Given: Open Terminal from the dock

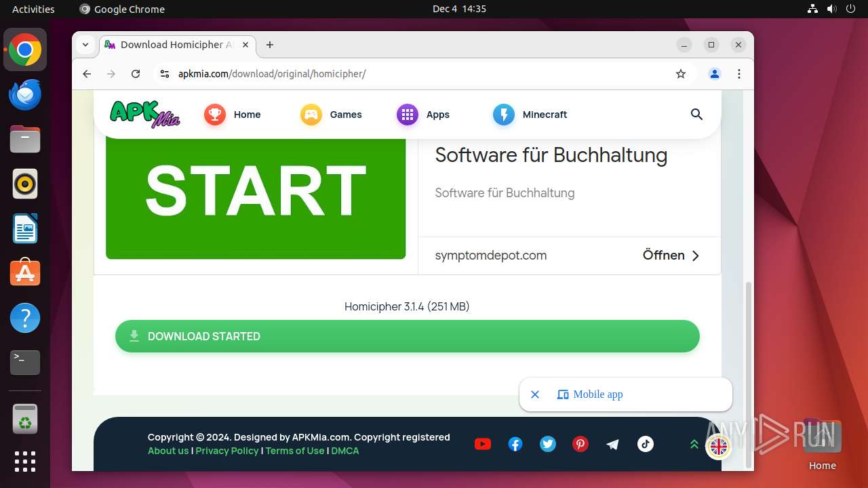Looking at the screenshot, I should tap(25, 363).
